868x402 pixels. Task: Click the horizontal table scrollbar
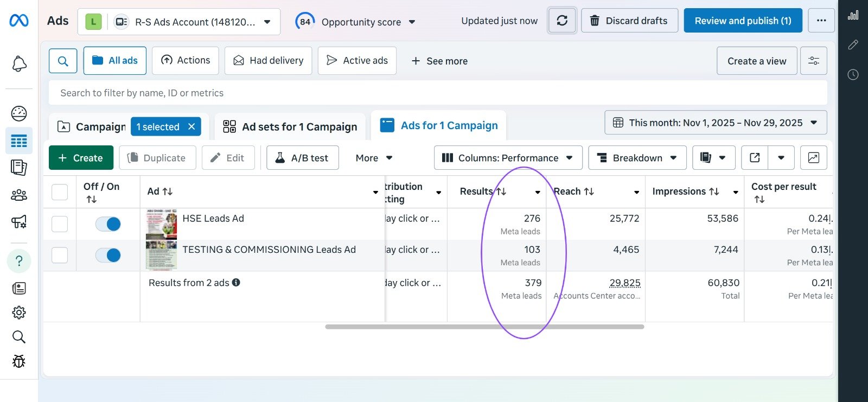[x=484, y=327]
